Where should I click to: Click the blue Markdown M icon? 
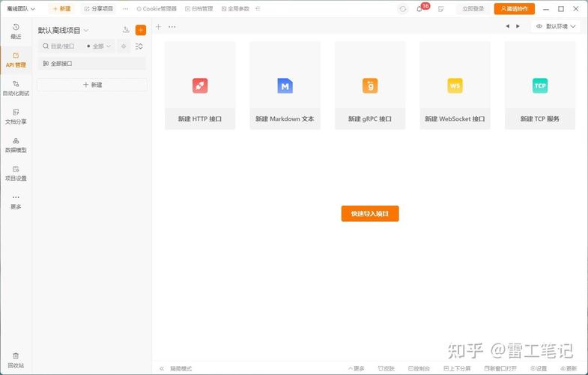click(x=285, y=85)
